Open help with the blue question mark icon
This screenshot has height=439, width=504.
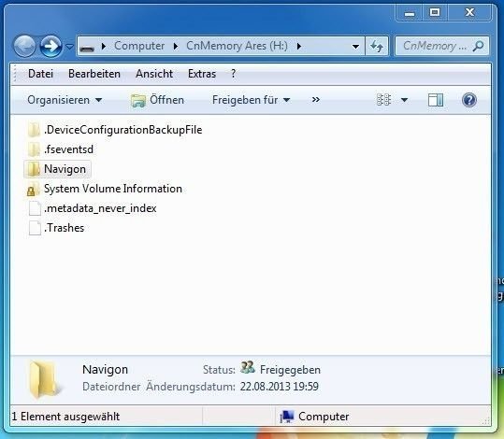tap(469, 100)
